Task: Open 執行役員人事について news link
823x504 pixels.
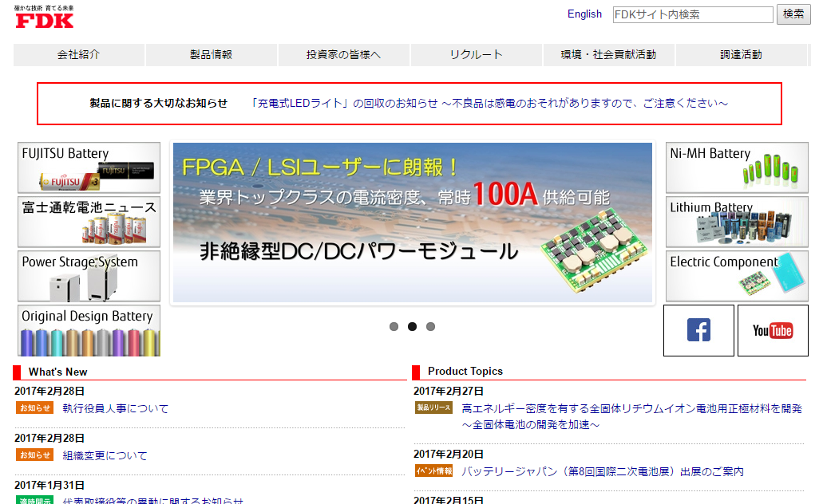Action: click(x=116, y=408)
